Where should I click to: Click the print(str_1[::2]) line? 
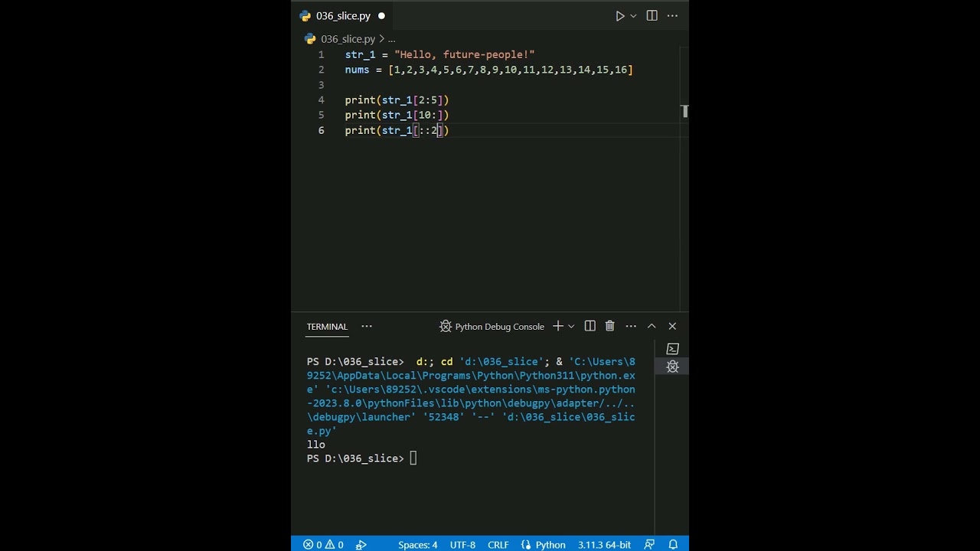tap(397, 131)
